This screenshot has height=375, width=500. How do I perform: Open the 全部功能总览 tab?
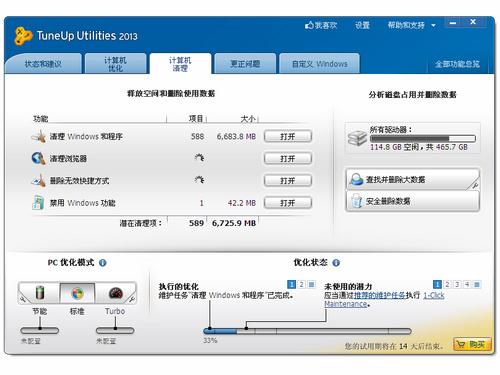(457, 64)
